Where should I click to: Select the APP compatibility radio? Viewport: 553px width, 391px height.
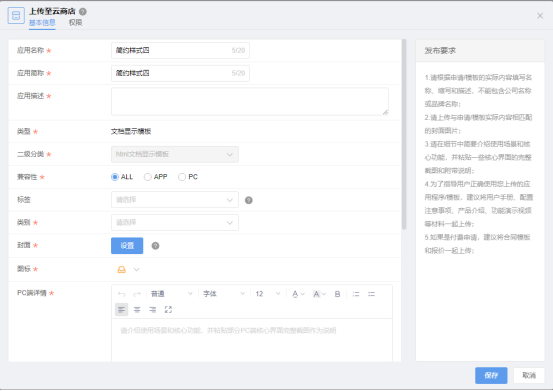click(147, 177)
